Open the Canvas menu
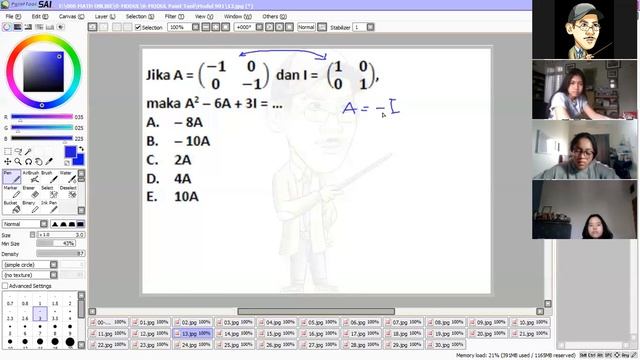Image resolution: width=640 pixels, height=360 pixels. [71, 16]
